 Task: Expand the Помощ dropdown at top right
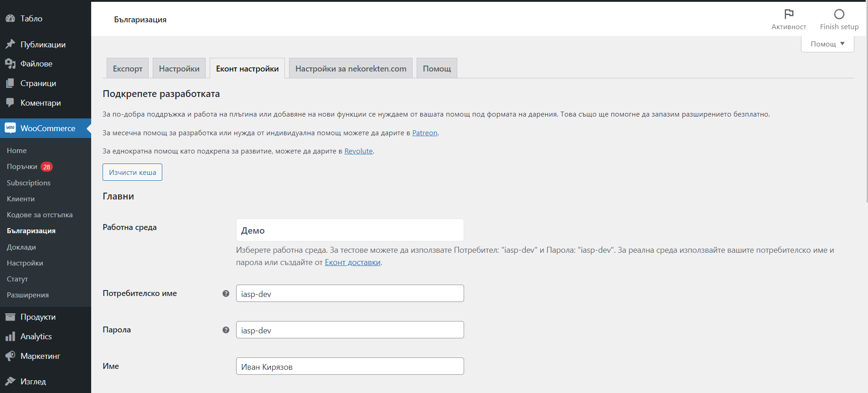[827, 44]
